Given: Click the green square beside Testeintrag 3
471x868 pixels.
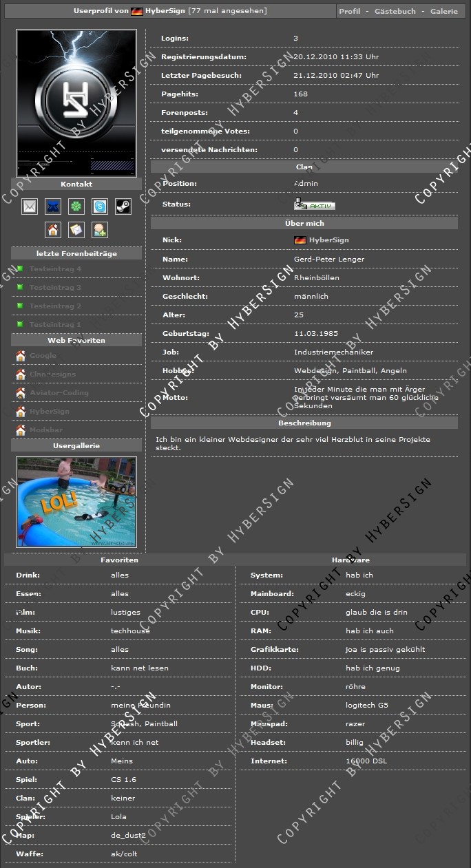Looking at the screenshot, I should [x=21, y=287].
